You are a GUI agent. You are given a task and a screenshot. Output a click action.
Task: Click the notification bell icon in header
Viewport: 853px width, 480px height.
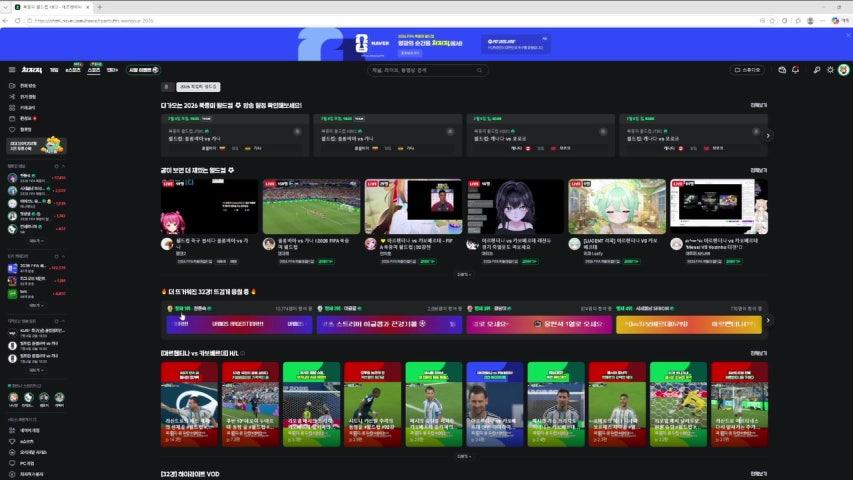(x=795, y=70)
